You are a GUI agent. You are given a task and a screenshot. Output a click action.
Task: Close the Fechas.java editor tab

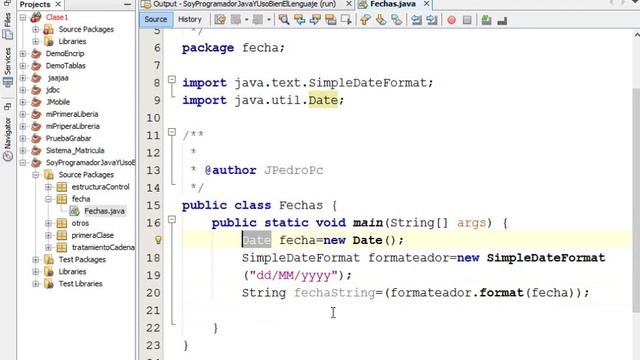(426, 4)
